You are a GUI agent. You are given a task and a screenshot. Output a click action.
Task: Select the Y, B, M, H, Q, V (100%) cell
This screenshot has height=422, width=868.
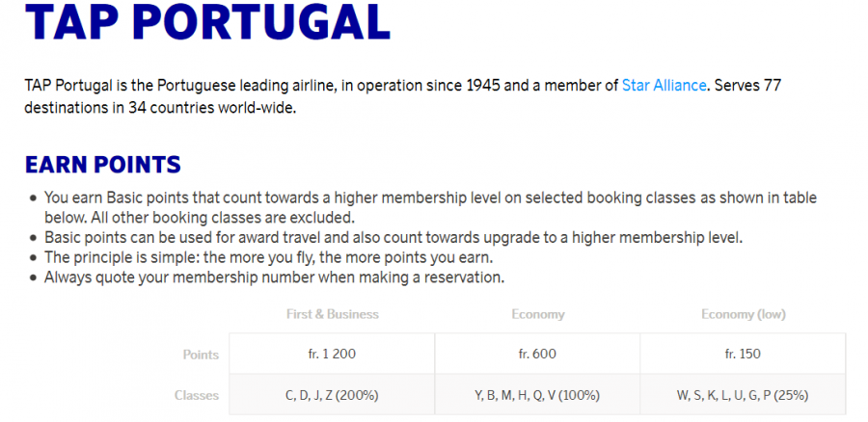point(537,395)
